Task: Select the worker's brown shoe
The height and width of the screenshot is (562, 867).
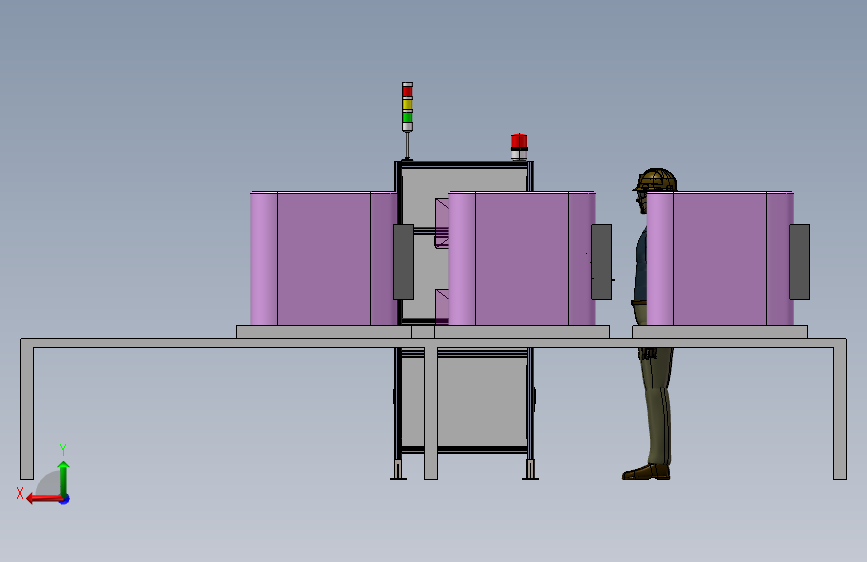Action: pos(645,472)
